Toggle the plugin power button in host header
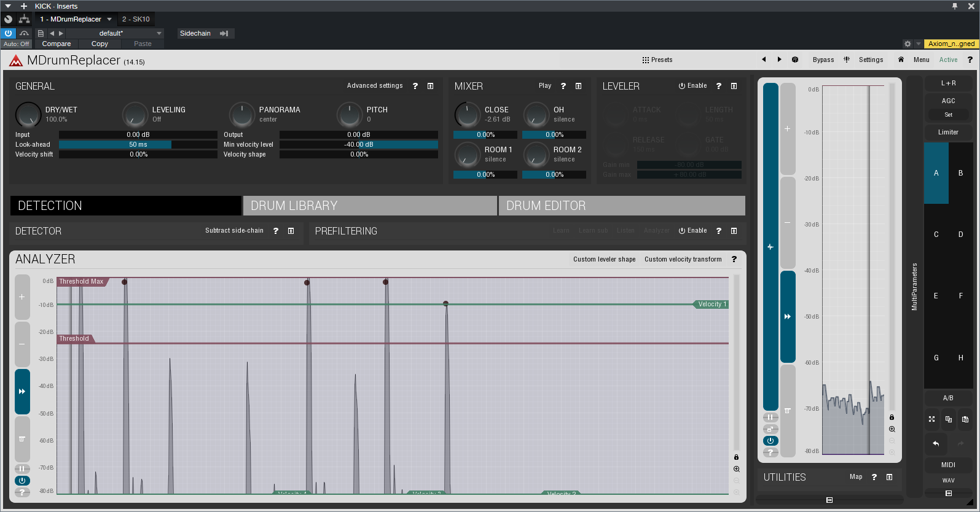Screen dimensions: 980x512 (x=9, y=33)
